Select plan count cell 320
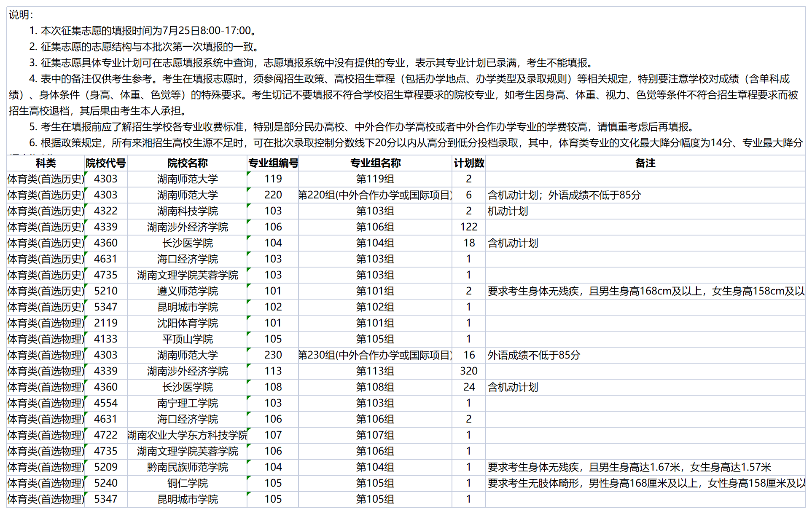 point(469,371)
